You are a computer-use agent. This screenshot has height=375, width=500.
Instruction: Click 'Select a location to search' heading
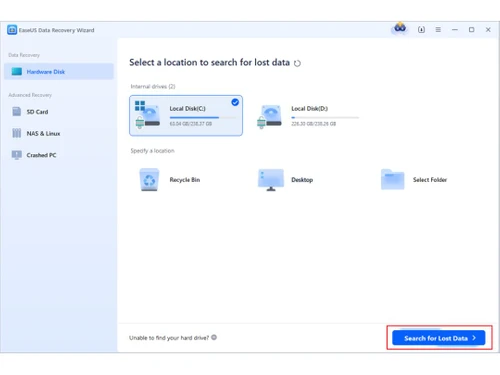coord(209,62)
